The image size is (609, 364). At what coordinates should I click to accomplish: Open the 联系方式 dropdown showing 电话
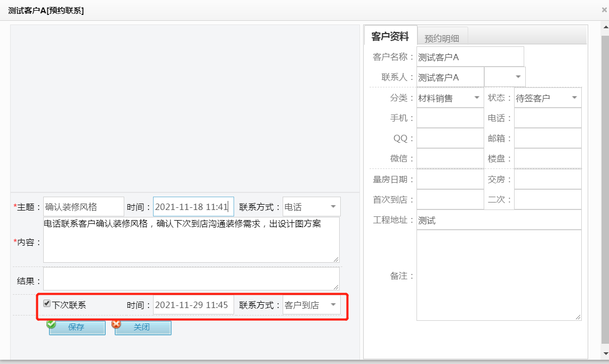[x=333, y=207]
